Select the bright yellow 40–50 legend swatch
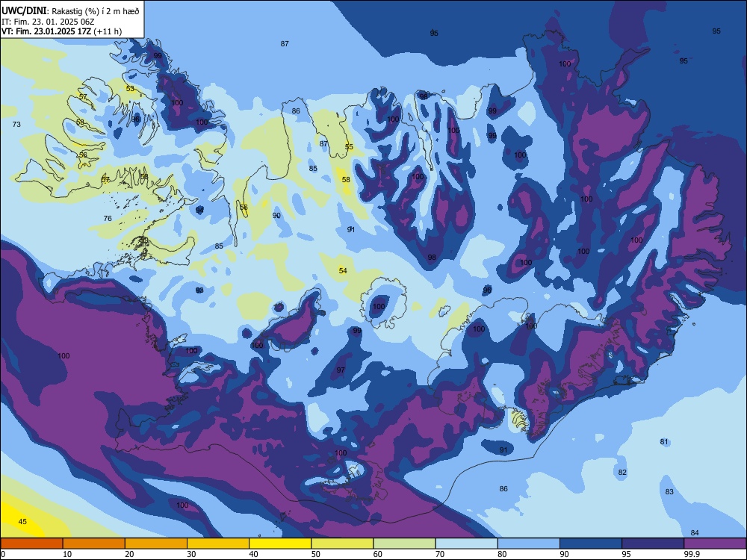 point(280,544)
